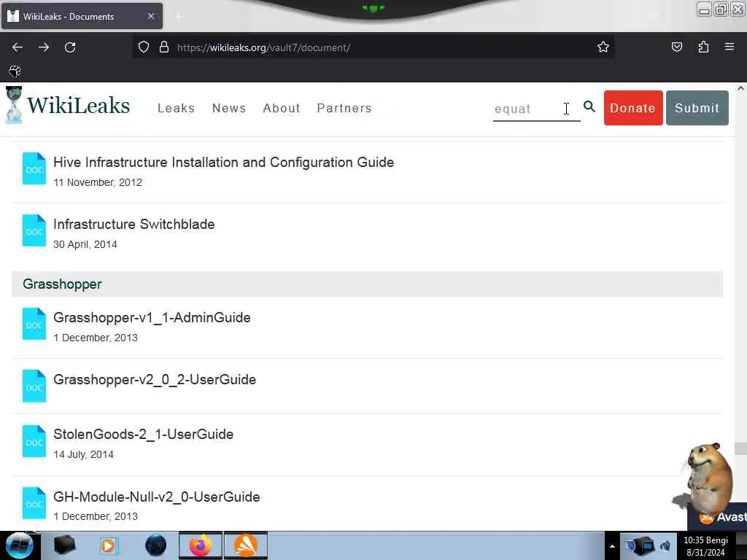This screenshot has height=560, width=747.
Task: Click DOC icon for StolenGoods-2_1-UserGuide
Action: pos(34,441)
